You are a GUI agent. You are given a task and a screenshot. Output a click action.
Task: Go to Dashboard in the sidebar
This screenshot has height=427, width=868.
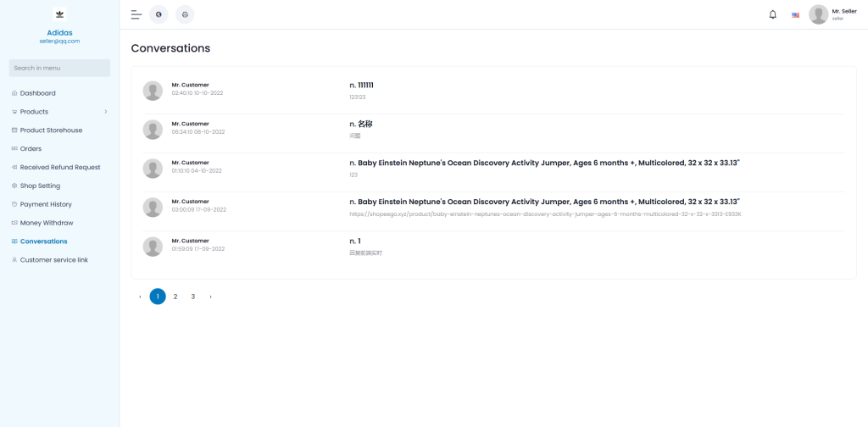click(x=37, y=93)
